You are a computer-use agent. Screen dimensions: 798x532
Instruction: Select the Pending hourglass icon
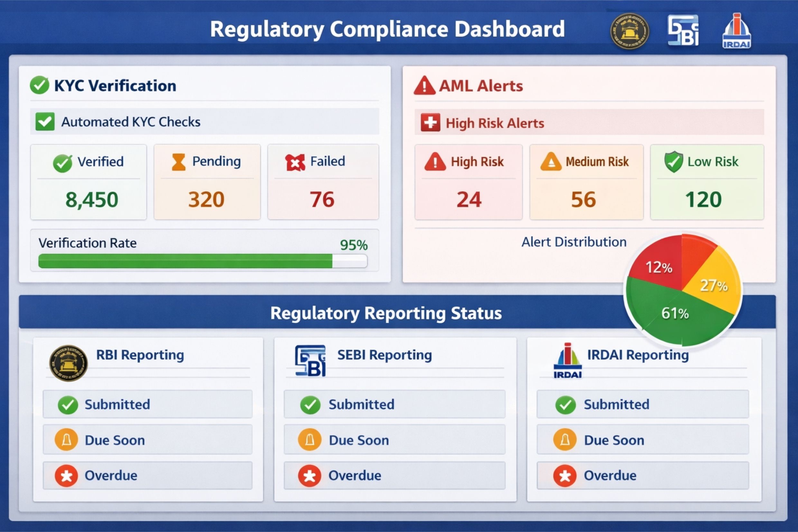pos(178,162)
